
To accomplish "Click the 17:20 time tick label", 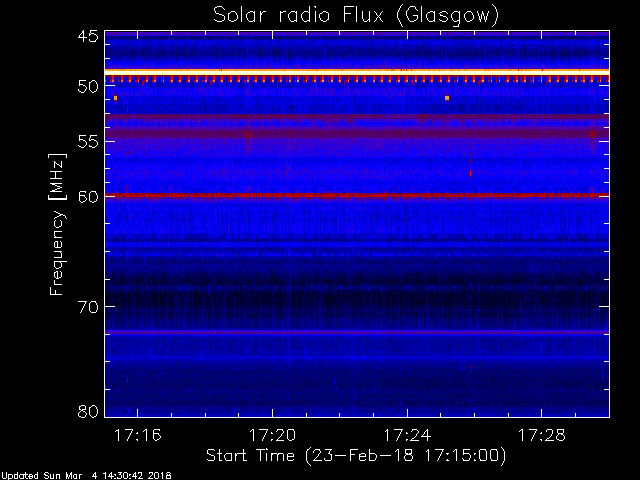I will click(x=272, y=435).
